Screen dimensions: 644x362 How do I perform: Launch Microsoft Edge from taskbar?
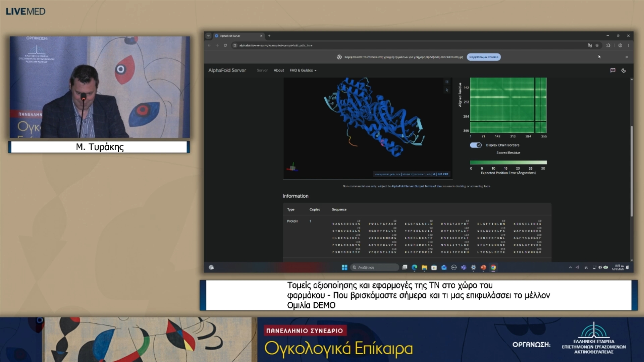(415, 267)
